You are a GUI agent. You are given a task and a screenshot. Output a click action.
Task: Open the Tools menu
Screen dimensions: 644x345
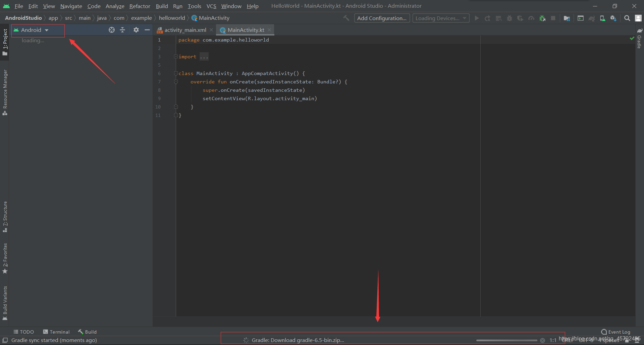click(x=195, y=6)
